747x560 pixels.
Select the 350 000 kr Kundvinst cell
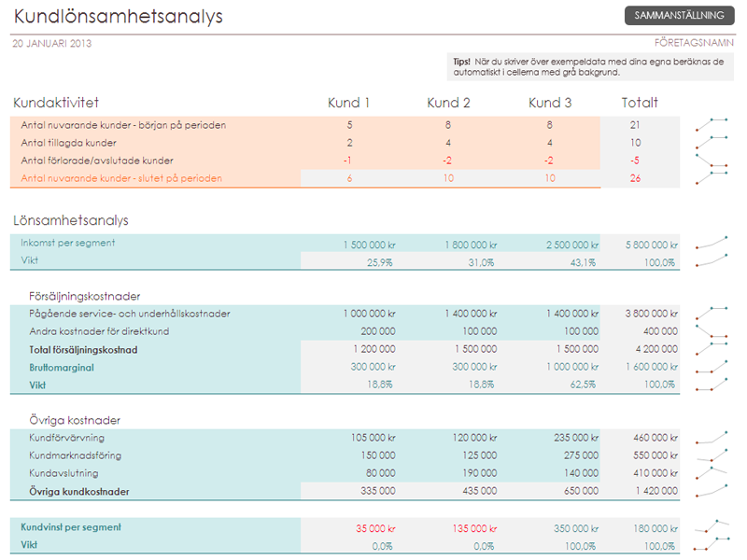[x=576, y=528]
